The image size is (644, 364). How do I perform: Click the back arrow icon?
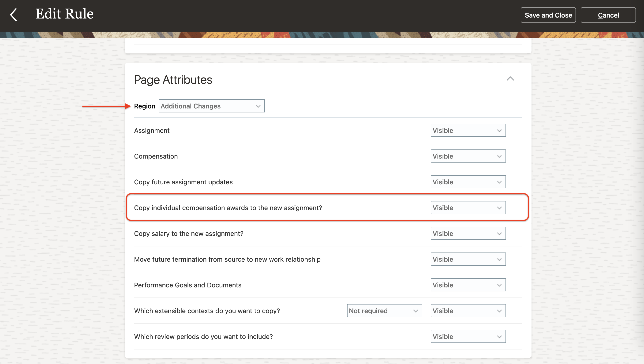14,15
